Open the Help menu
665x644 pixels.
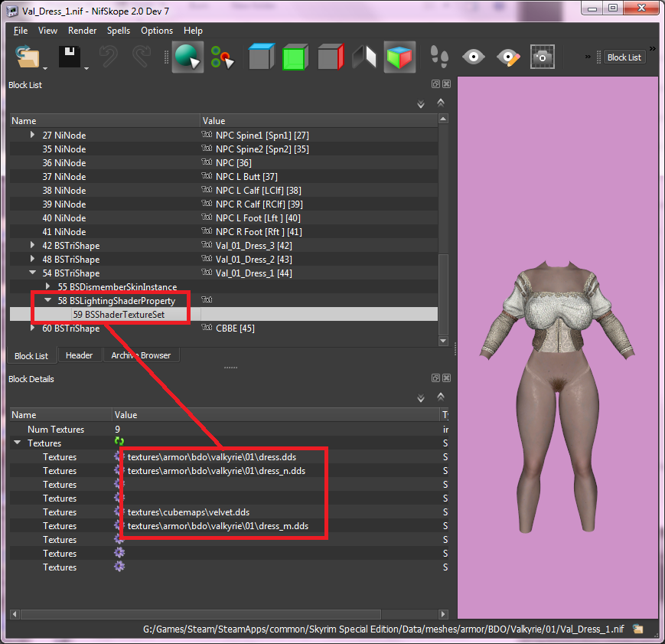pyautogui.click(x=193, y=31)
